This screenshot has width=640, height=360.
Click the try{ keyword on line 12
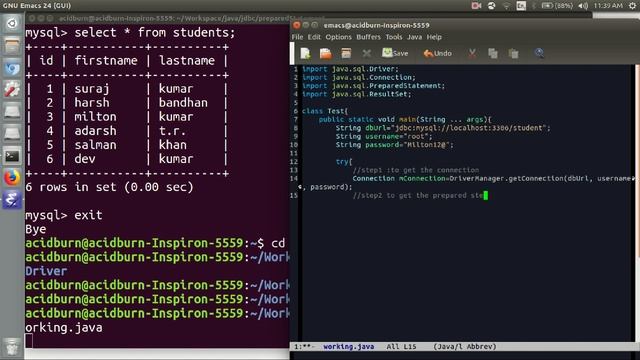[x=344, y=162]
